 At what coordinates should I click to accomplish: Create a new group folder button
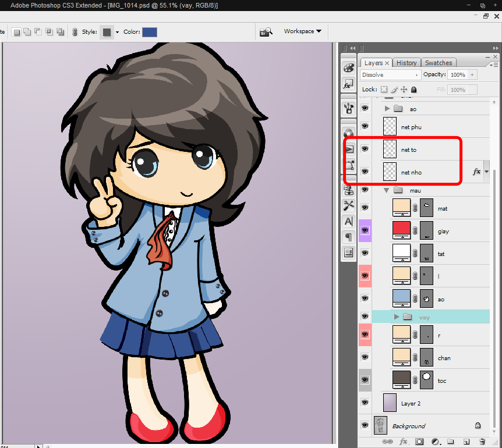[x=450, y=442]
